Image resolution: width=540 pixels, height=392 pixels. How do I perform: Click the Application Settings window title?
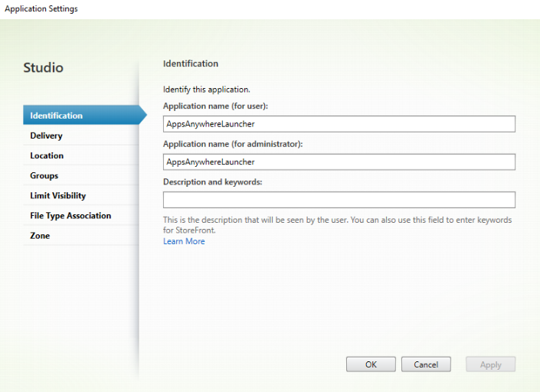(41, 8)
